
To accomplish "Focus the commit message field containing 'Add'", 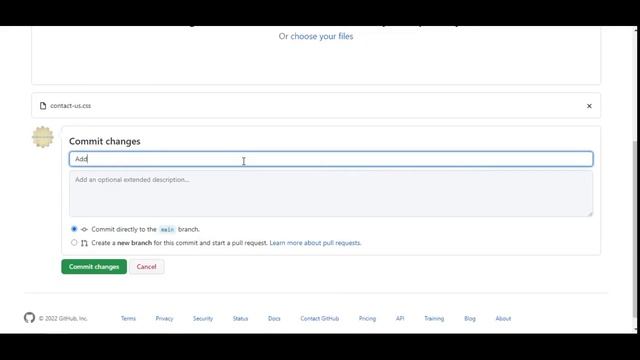I will point(331,159).
